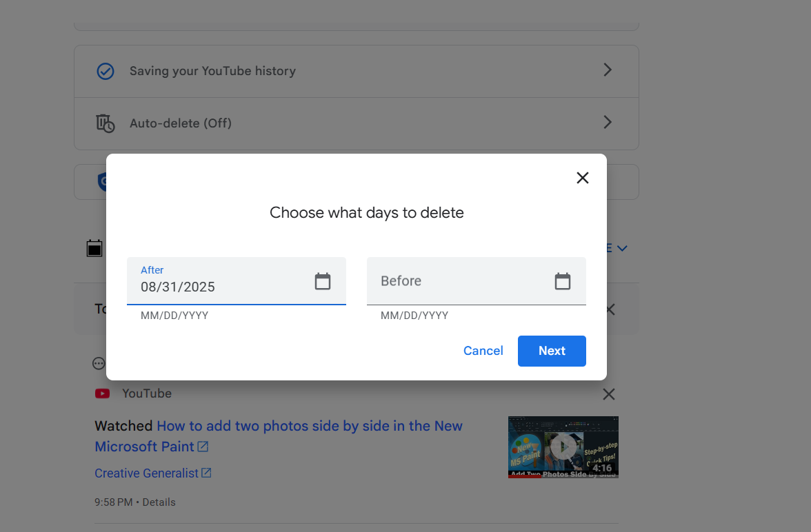The image size is (811, 532).
Task: Visit the Creative Generalist channel link
Action: (x=147, y=473)
